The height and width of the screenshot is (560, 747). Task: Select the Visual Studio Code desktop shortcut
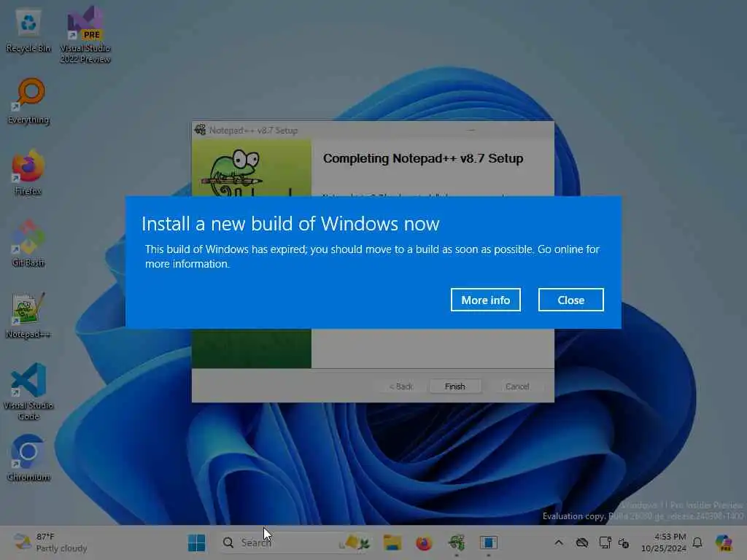pyautogui.click(x=28, y=392)
